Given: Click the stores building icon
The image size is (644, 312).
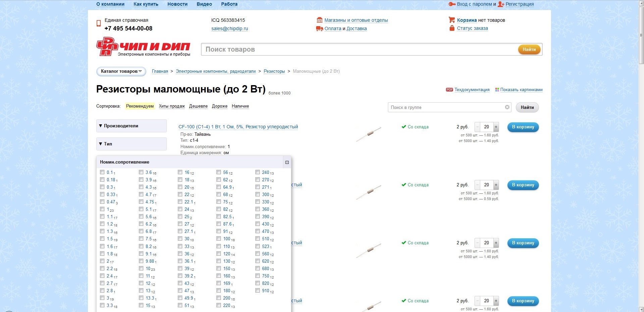Looking at the screenshot, I should click(319, 20).
